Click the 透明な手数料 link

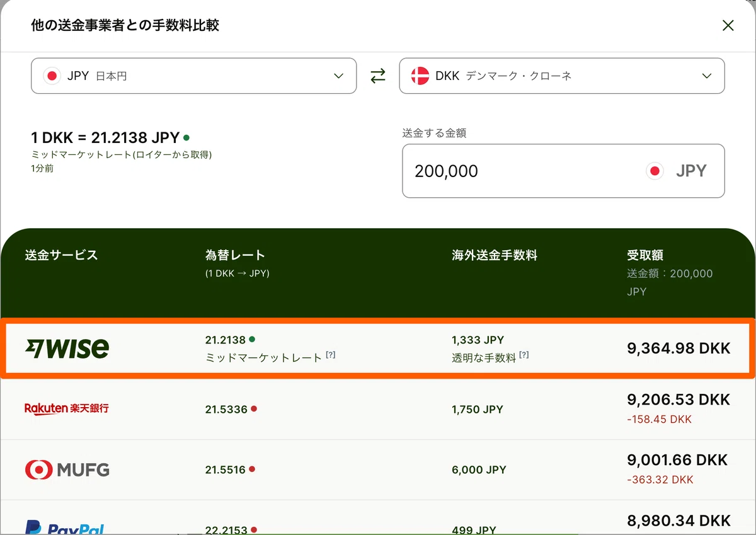pos(484,357)
